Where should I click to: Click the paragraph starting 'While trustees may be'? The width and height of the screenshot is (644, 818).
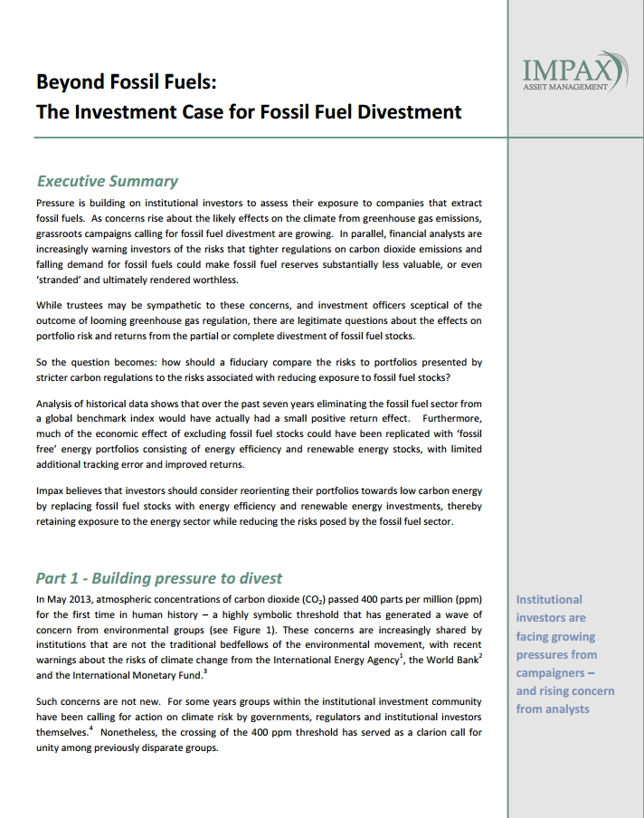[259, 321]
